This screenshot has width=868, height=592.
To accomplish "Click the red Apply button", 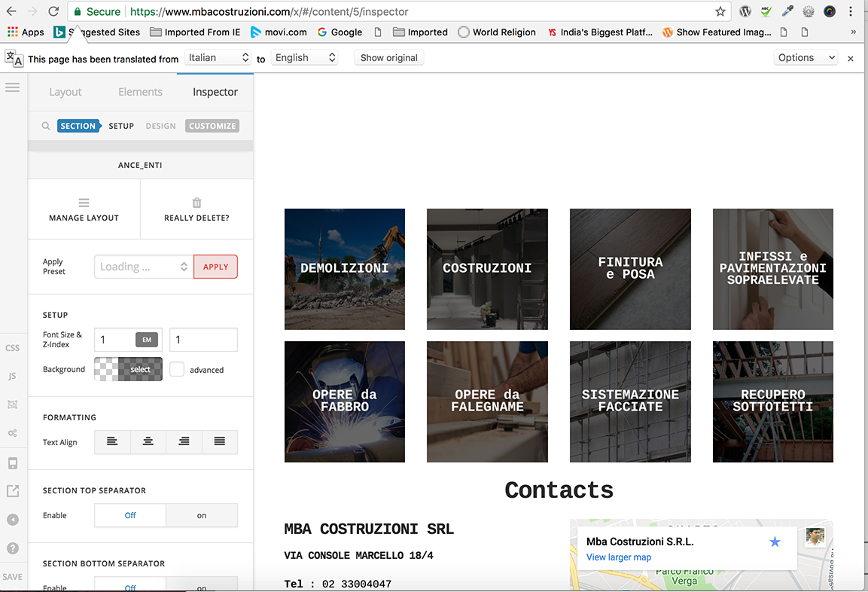I will (215, 267).
